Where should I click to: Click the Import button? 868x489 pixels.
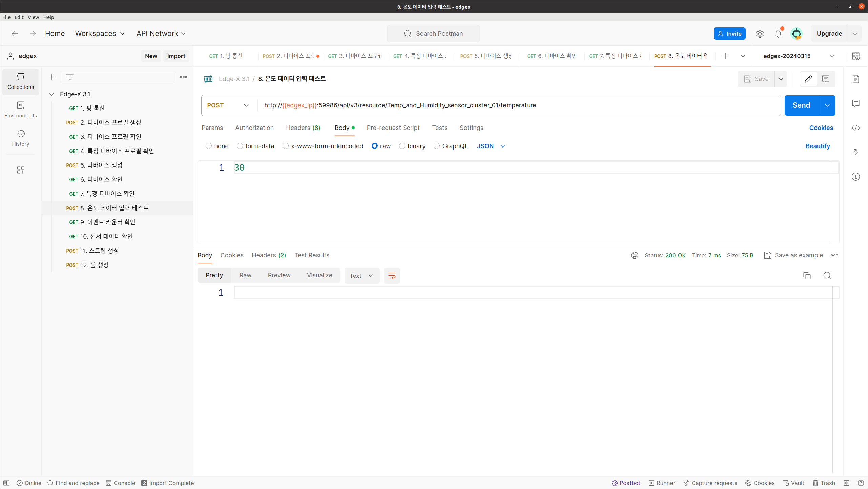(176, 56)
